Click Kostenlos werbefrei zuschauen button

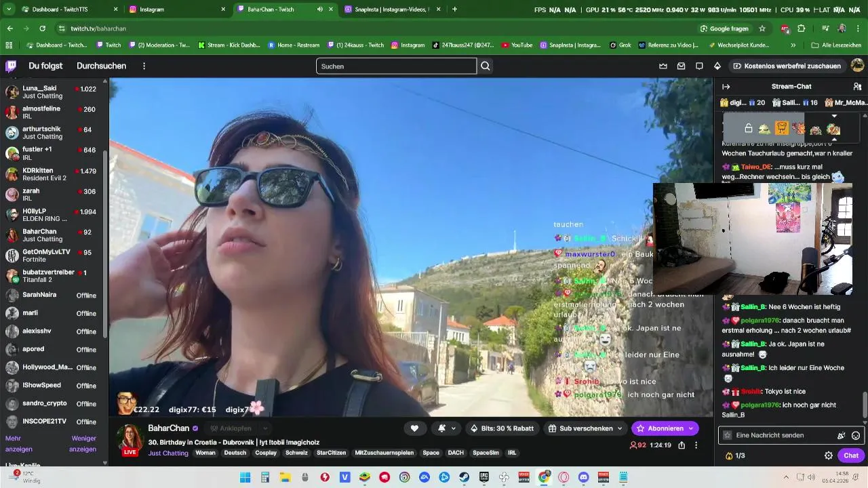[787, 66]
